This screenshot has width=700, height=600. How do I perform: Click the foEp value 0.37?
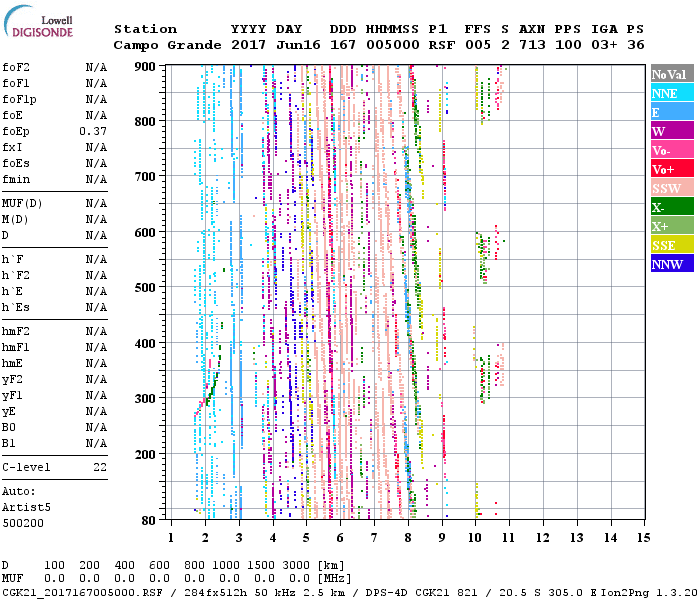pyautogui.click(x=93, y=131)
